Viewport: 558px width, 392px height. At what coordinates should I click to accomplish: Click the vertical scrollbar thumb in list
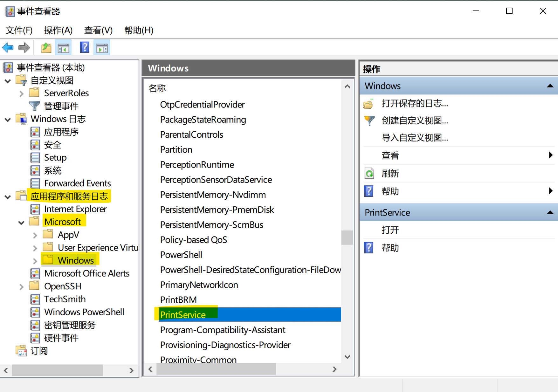pyautogui.click(x=347, y=237)
